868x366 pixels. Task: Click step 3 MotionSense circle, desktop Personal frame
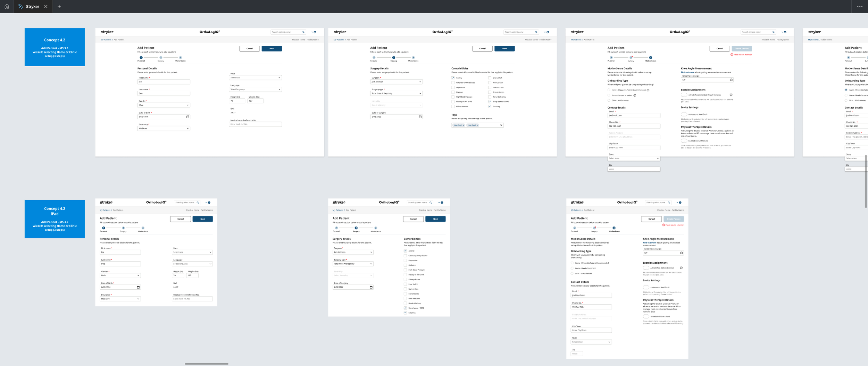click(x=181, y=58)
